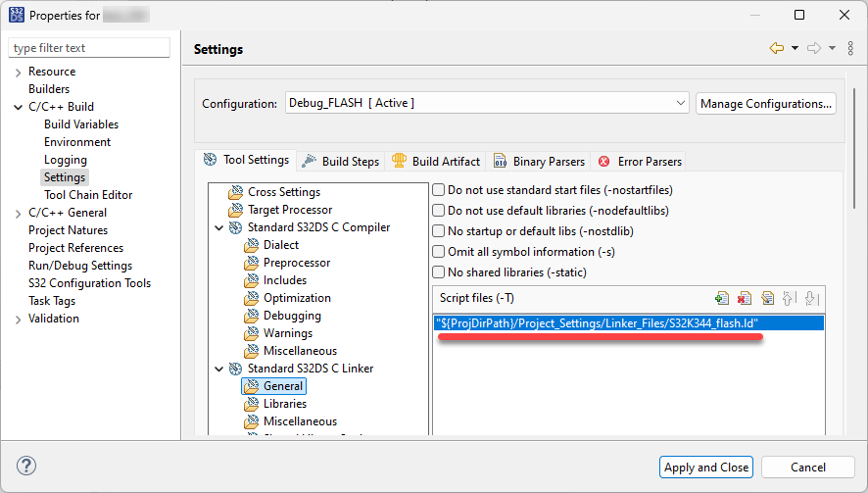Click the Forward navigation arrow icon
This screenshot has height=493, width=868.
[814, 48]
